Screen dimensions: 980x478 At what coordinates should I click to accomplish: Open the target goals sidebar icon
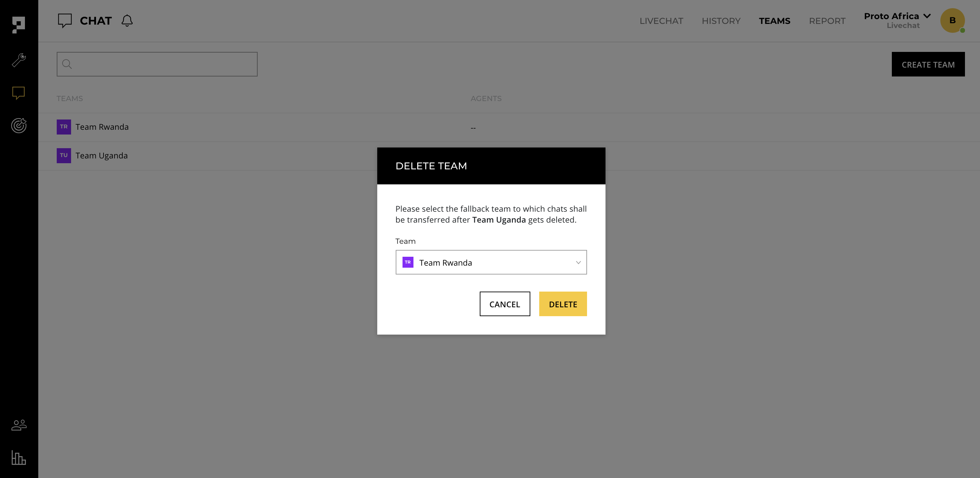click(18, 126)
